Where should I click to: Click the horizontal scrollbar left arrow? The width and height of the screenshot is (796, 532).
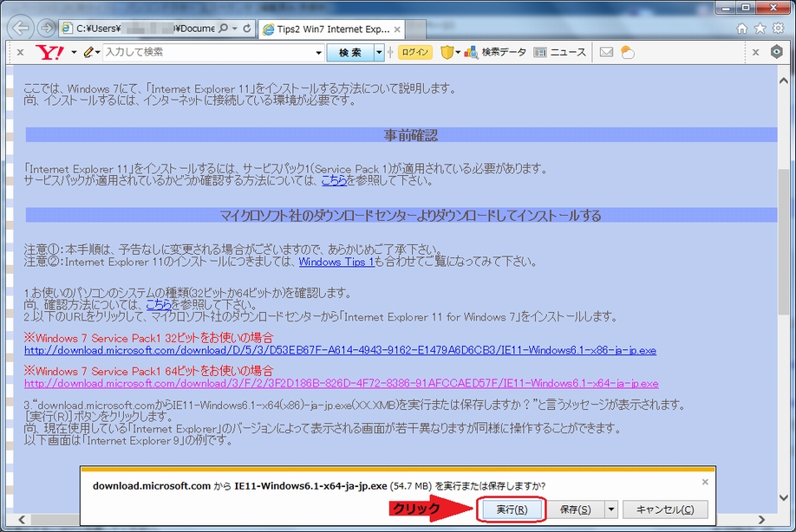coord(22,519)
